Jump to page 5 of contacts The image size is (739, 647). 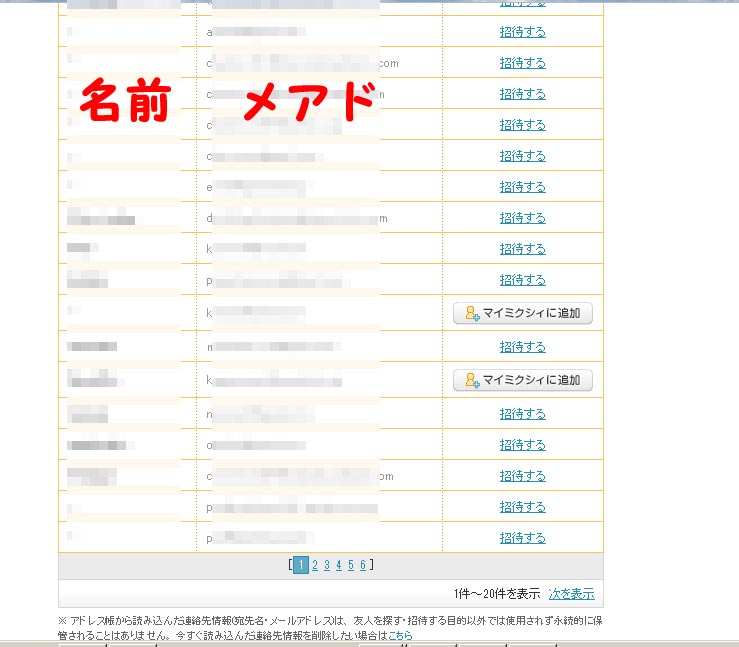click(x=351, y=565)
